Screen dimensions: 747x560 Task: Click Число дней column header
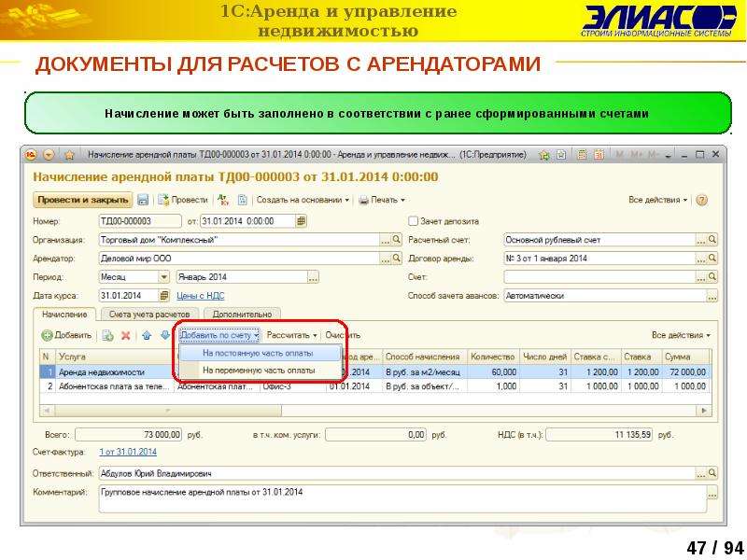click(545, 357)
